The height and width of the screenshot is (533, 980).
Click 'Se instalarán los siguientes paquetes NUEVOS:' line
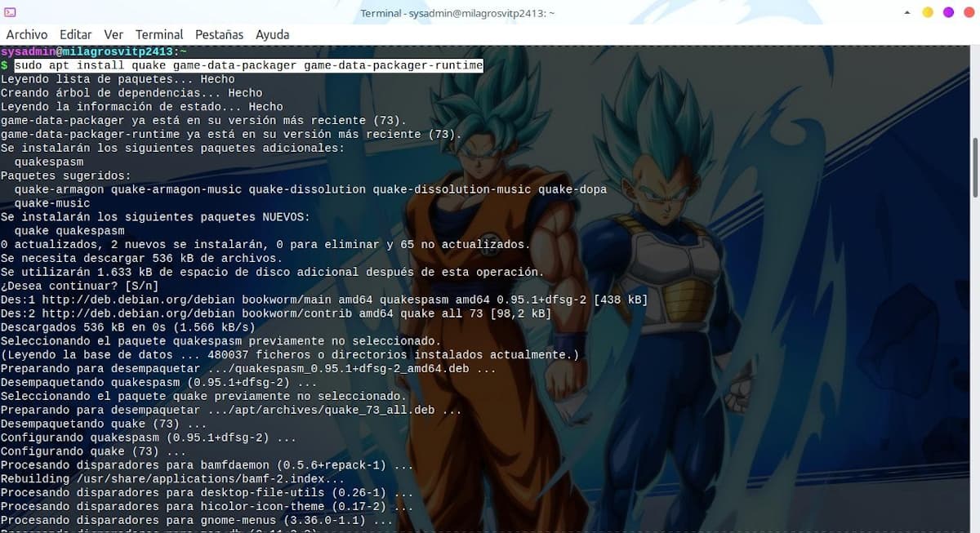(155, 217)
